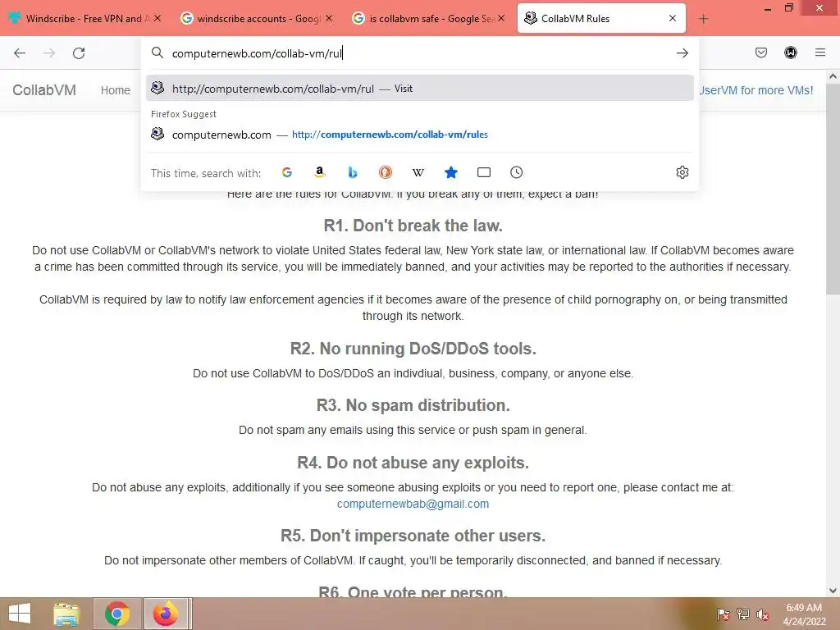The width and height of the screenshot is (840, 630).
Task: Close the CollabVM Rules tab
Action: point(673,18)
